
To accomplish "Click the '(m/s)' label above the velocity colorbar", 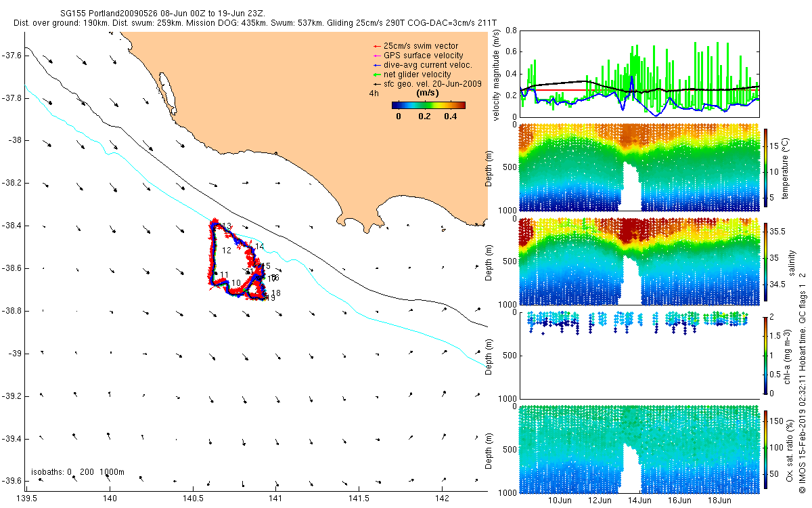I will pos(428,93).
